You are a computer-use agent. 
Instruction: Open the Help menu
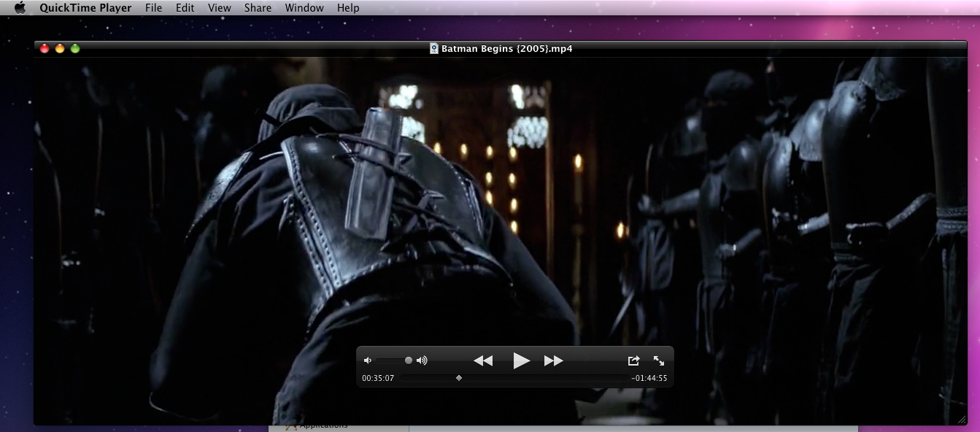tap(348, 8)
